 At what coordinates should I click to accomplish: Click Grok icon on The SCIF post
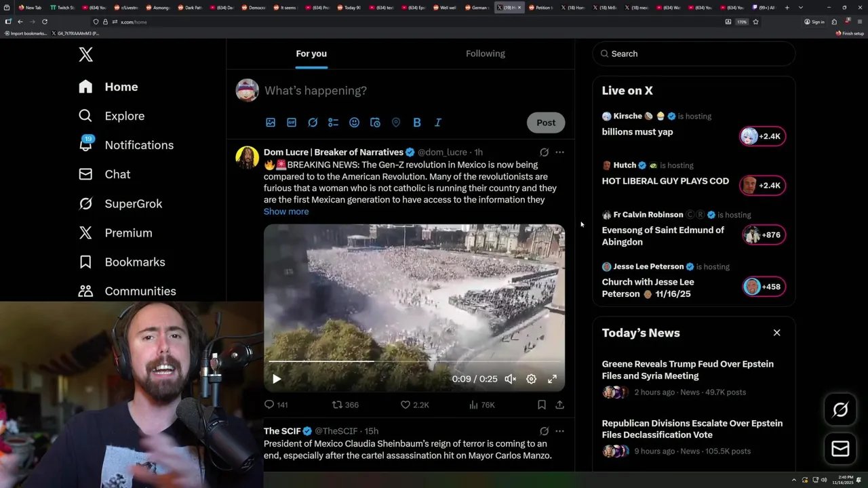click(x=544, y=431)
